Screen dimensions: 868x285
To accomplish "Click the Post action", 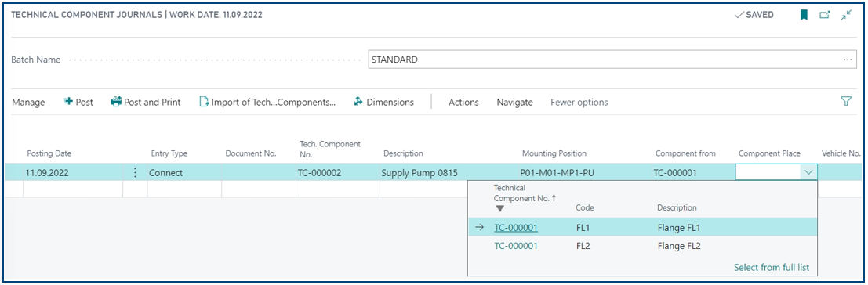I will (78, 103).
